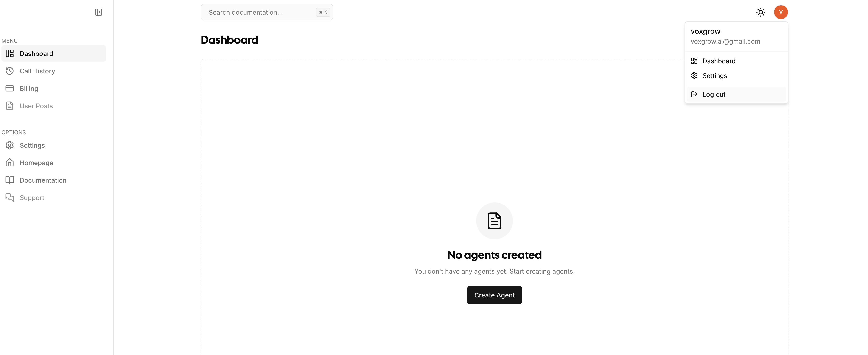This screenshot has width=868, height=355.
Task: Click the Support chat bubbles icon
Action: [x=10, y=197]
